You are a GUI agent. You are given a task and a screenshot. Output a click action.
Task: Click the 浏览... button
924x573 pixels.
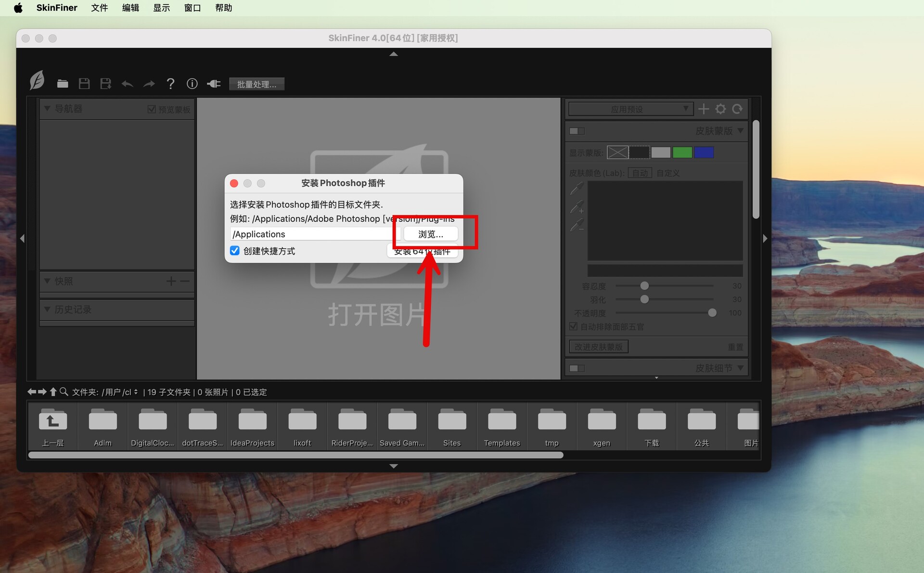[431, 234]
